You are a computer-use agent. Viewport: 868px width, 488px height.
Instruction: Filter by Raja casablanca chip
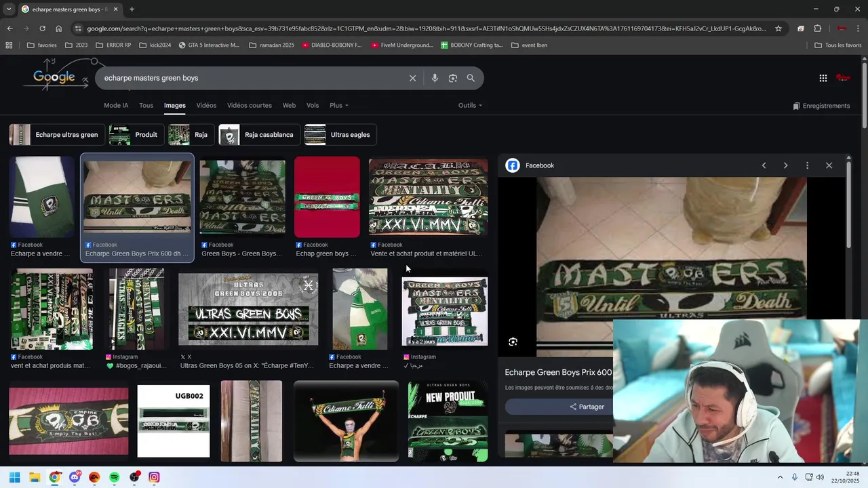pyautogui.click(x=260, y=135)
